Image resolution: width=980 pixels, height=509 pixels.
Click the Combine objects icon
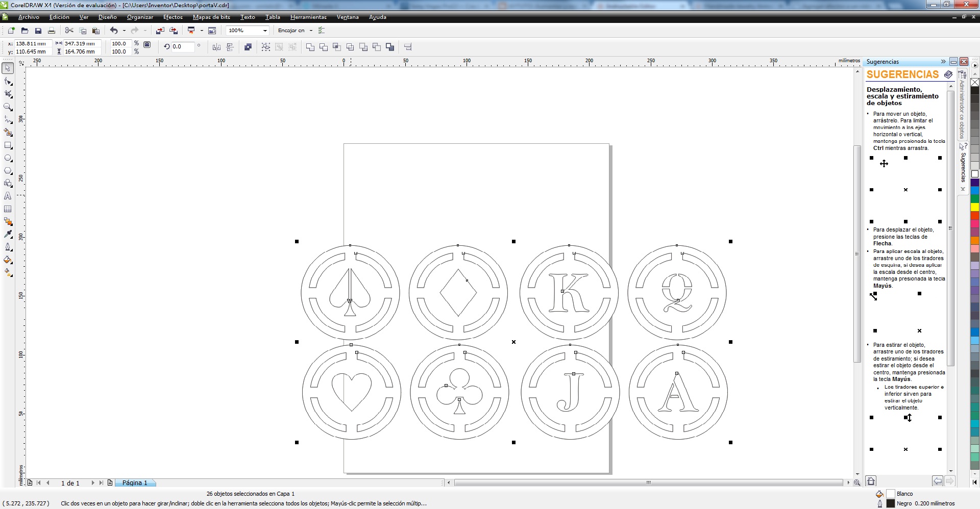248,47
